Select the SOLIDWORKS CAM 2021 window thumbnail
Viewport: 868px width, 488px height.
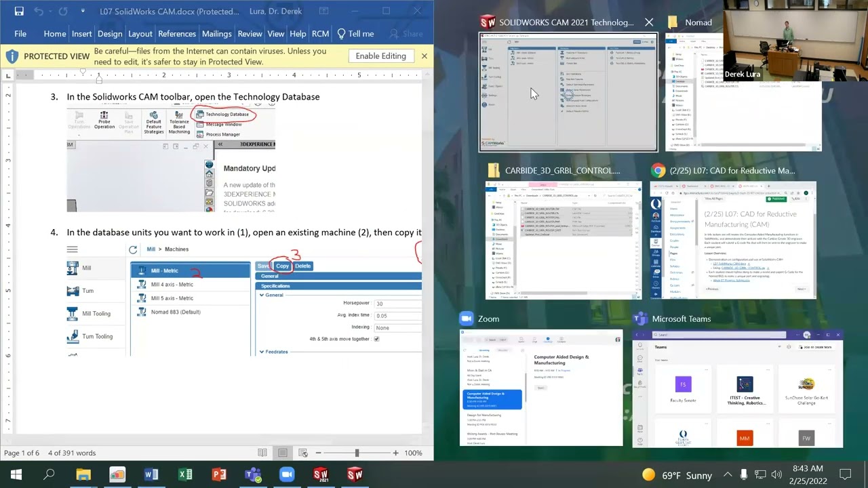point(568,93)
